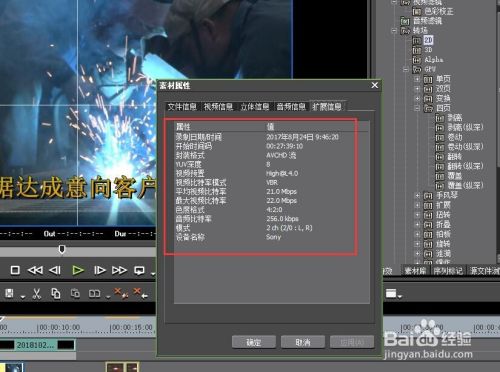Start playback with green Play button

78,270
